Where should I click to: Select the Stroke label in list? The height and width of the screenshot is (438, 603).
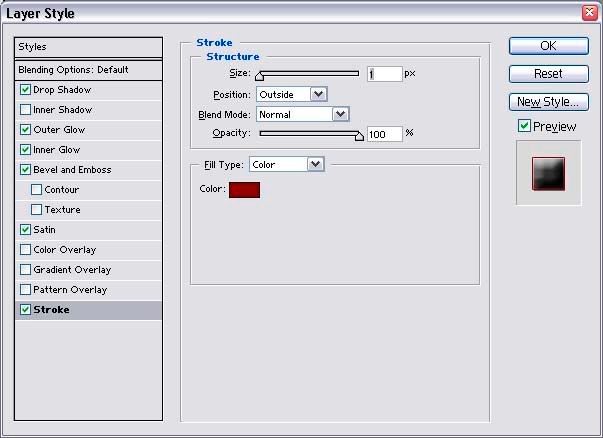point(52,310)
